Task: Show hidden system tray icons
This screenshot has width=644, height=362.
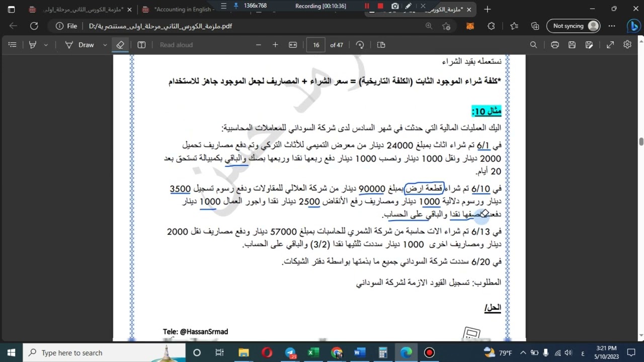Action: click(523, 352)
